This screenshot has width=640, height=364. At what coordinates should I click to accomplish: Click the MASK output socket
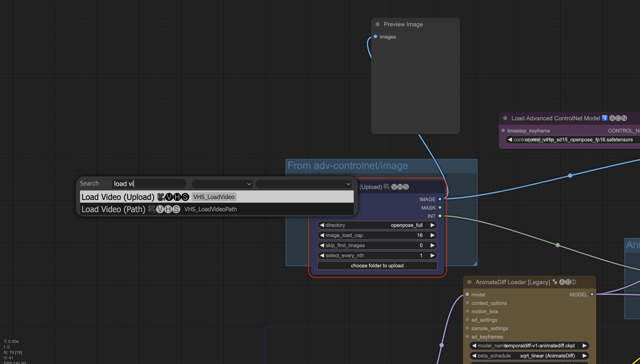(x=440, y=207)
